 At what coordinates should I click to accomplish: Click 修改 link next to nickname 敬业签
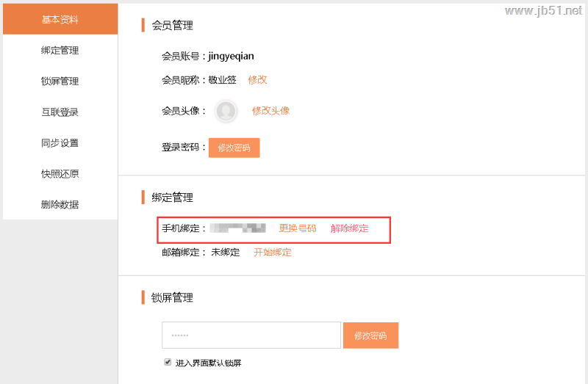(x=257, y=79)
